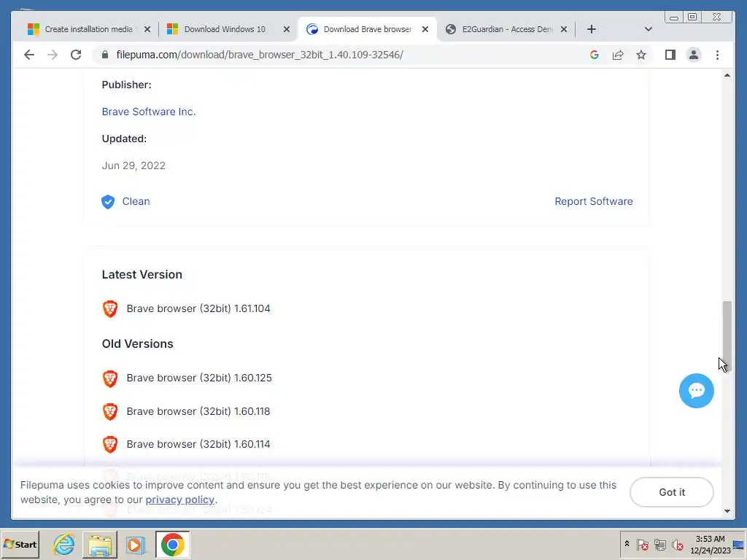Reload the Filepuma page
This screenshot has height=560, width=747.
click(x=76, y=55)
